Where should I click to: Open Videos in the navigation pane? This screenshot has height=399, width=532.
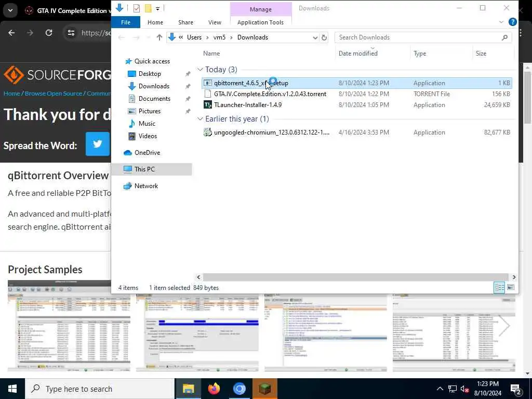coord(148,136)
